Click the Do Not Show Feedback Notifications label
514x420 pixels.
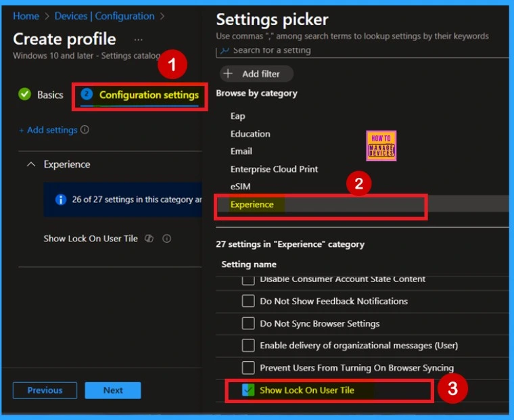pyautogui.click(x=333, y=301)
